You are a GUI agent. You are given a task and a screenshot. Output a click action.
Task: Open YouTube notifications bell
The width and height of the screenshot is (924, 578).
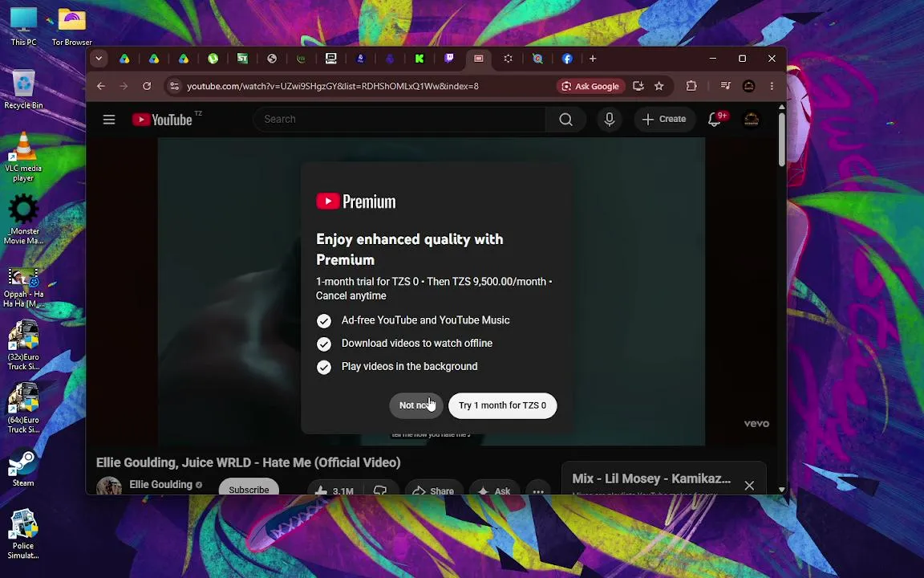[x=714, y=120]
